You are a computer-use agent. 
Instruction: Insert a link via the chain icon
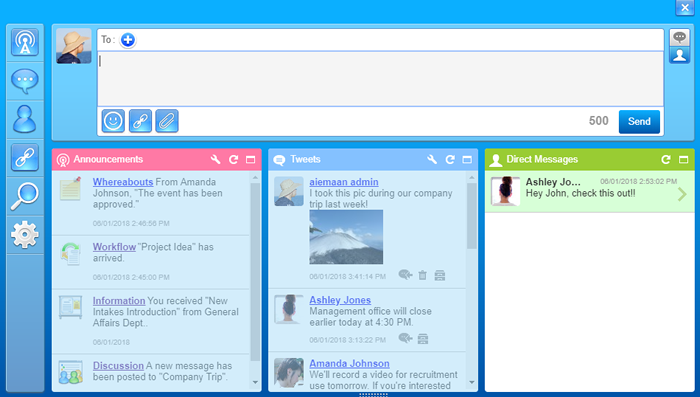(x=140, y=121)
